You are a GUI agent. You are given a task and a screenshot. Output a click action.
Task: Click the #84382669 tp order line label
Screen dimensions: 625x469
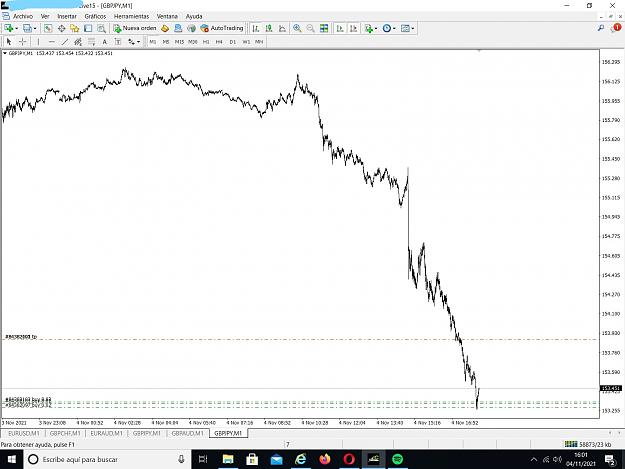click(21, 337)
